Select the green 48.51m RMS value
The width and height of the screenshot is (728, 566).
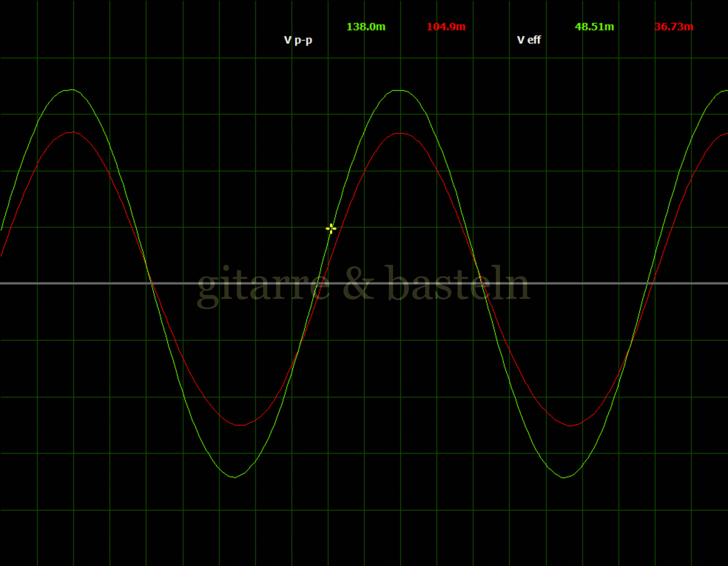594,27
